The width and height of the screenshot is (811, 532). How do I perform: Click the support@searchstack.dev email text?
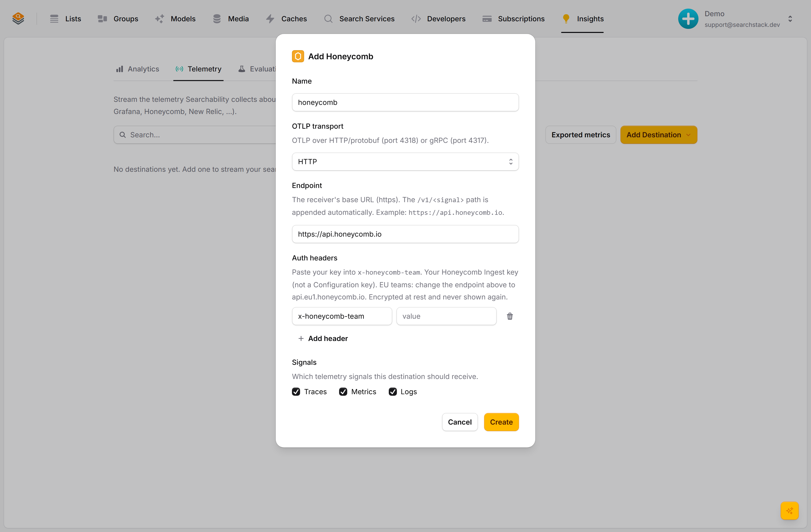(742, 25)
